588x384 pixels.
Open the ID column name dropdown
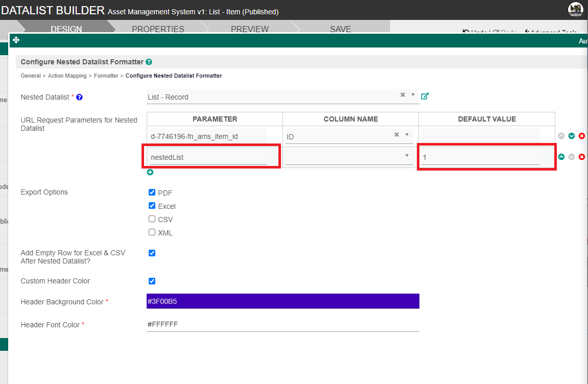(x=407, y=135)
